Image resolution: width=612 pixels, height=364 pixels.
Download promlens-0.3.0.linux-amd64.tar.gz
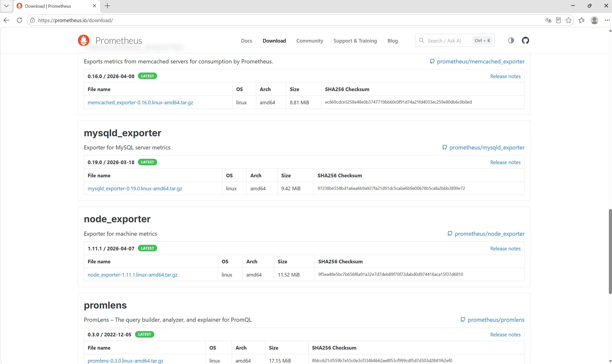click(x=125, y=361)
